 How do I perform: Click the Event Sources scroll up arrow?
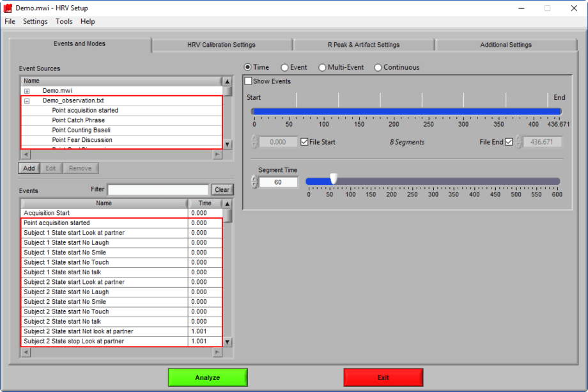[x=228, y=81]
